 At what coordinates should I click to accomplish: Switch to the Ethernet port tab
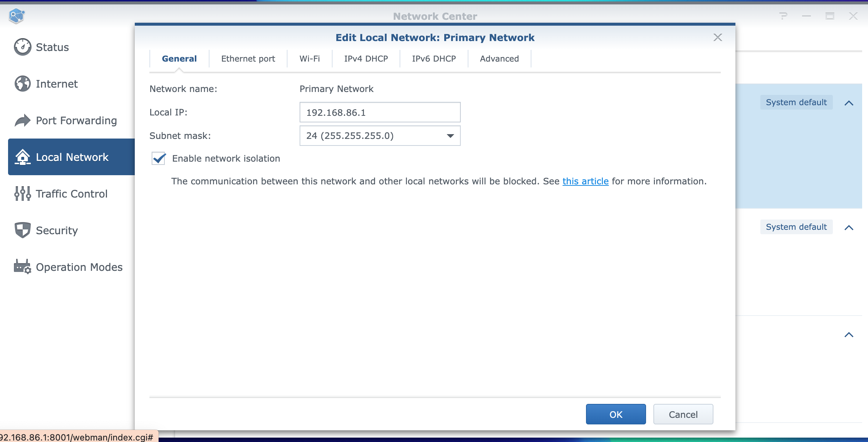tap(248, 59)
